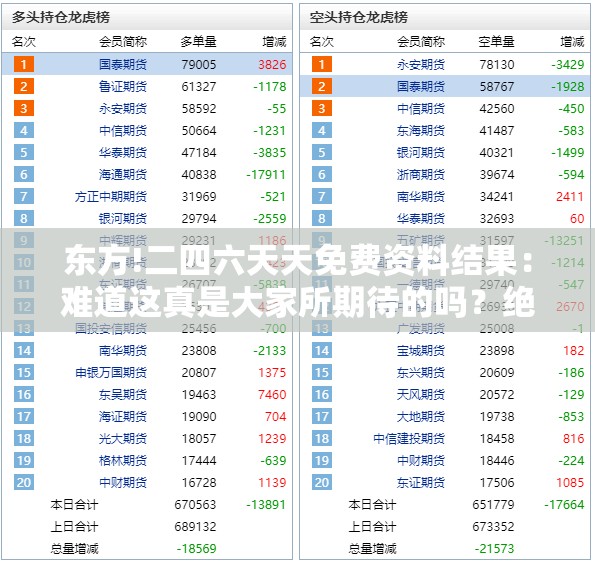Screen dimensions: 595x561
Task: Click orange rank 1 badge beside 国泰期货, 多头 table
Action: pyautogui.click(x=24, y=64)
